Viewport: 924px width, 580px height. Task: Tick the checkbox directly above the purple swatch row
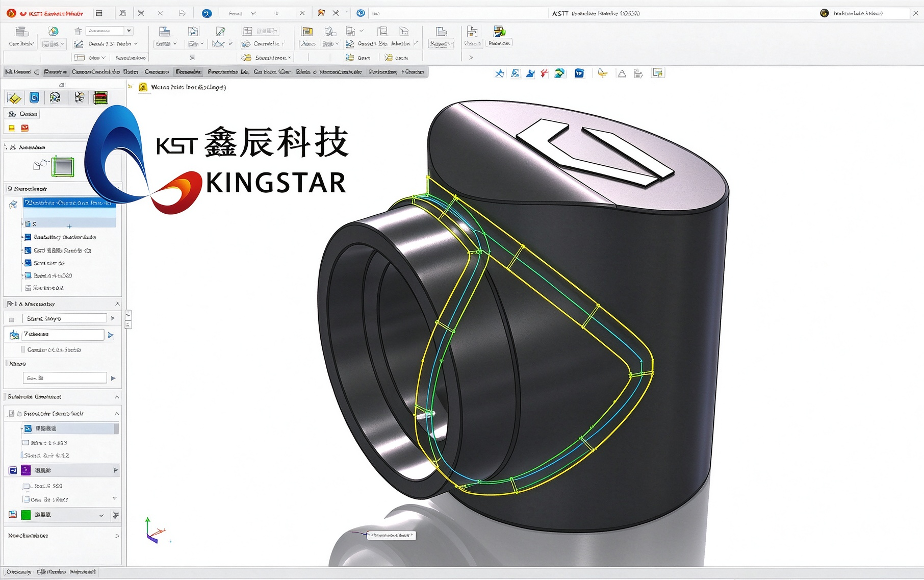(x=22, y=455)
